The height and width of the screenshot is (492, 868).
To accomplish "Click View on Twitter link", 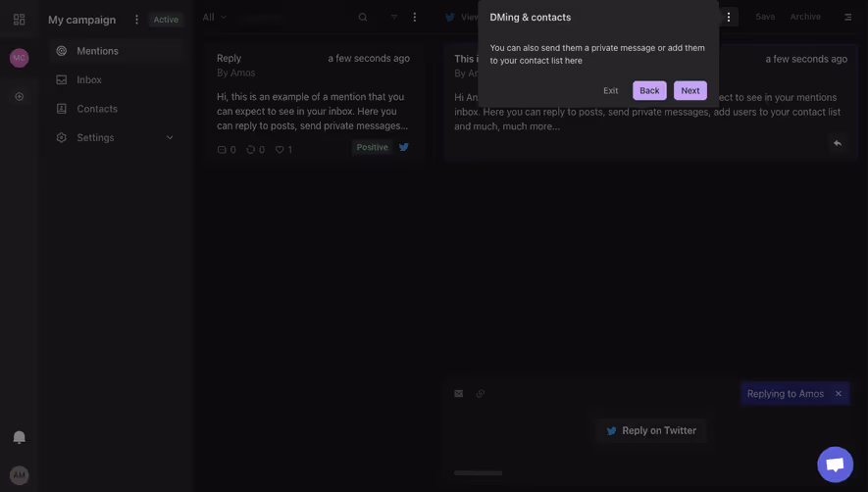I will coord(462,18).
